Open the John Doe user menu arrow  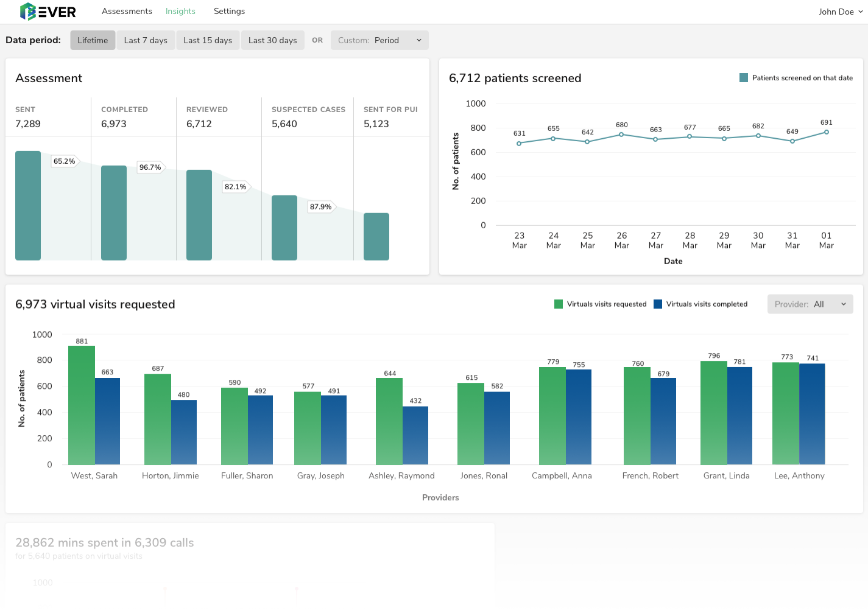click(860, 12)
